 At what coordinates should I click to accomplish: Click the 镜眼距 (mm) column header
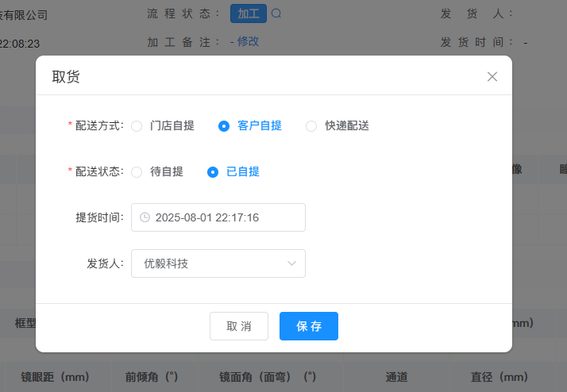click(x=55, y=376)
